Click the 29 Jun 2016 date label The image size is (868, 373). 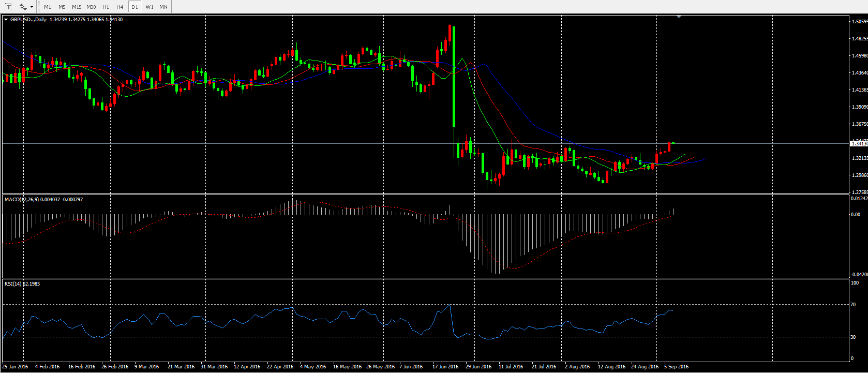coord(478,366)
